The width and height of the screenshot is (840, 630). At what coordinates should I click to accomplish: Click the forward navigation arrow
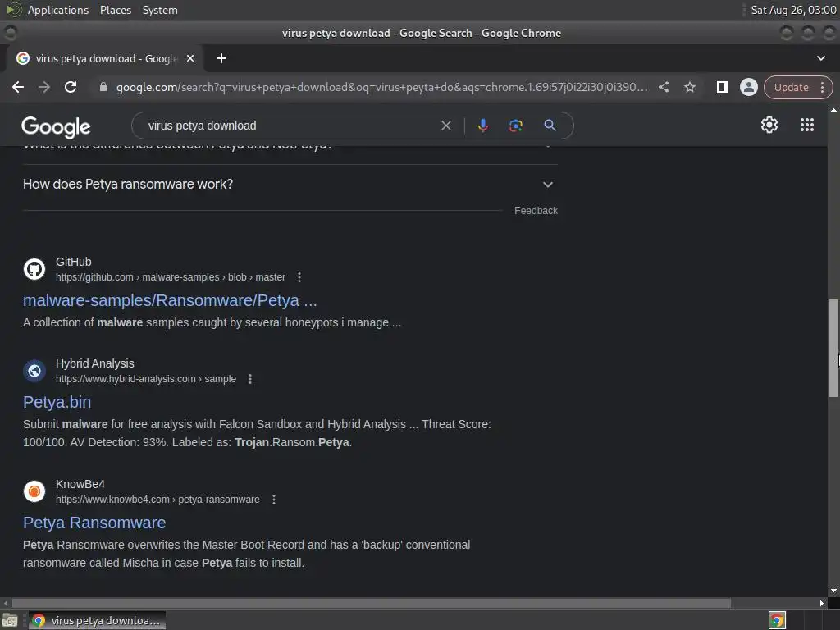(x=44, y=87)
